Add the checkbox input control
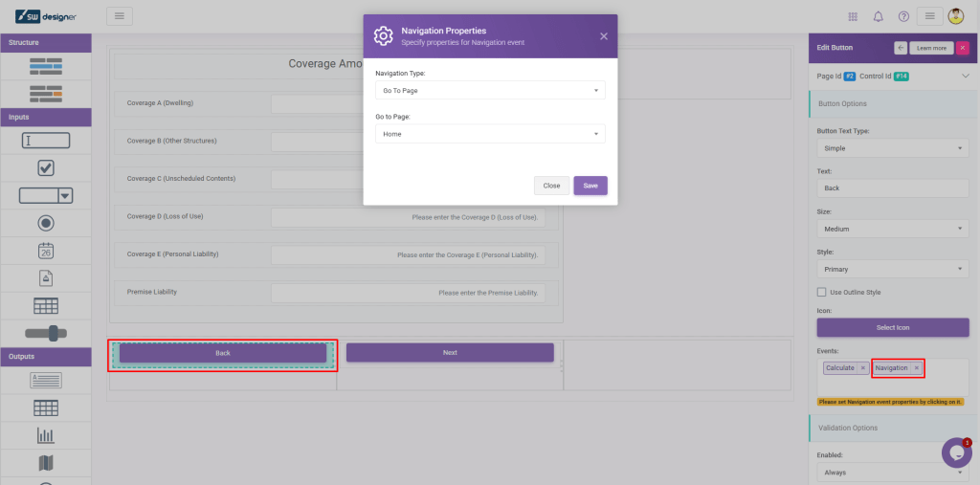The image size is (980, 485). click(x=45, y=168)
